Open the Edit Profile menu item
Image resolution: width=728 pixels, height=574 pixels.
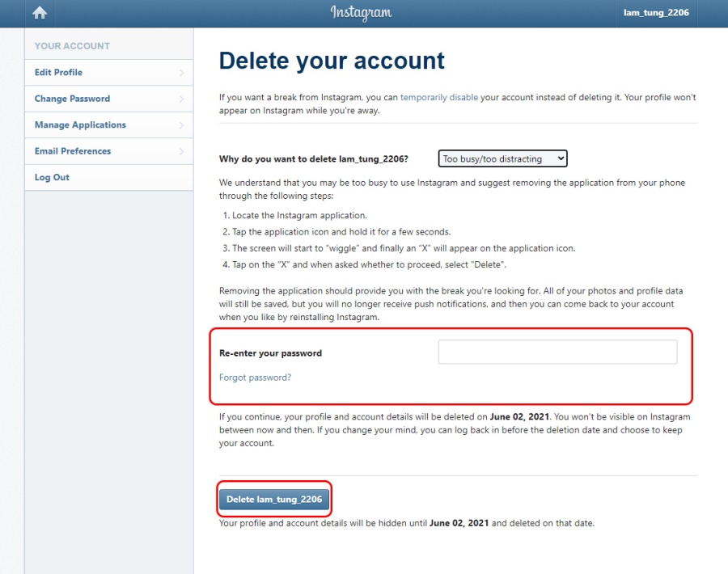tap(59, 73)
